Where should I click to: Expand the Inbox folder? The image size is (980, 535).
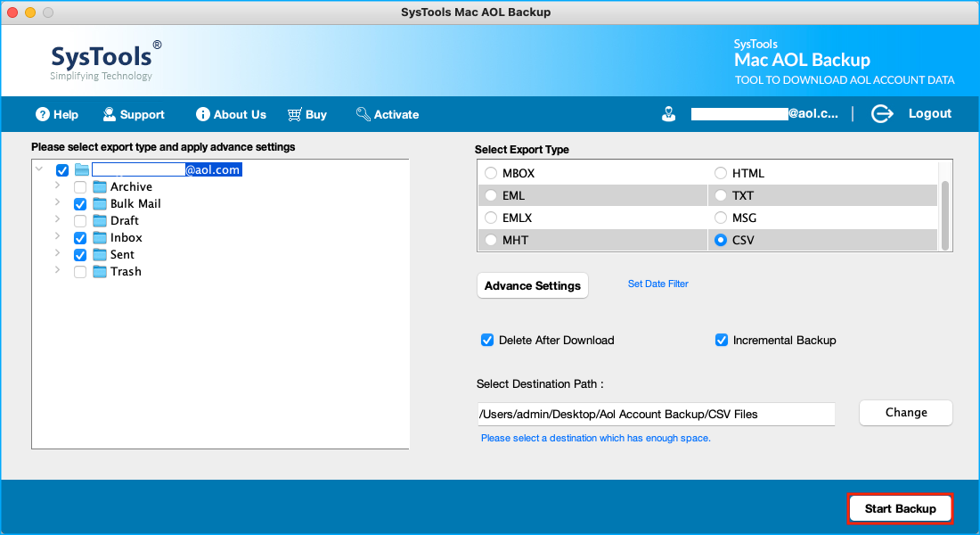[58, 236]
